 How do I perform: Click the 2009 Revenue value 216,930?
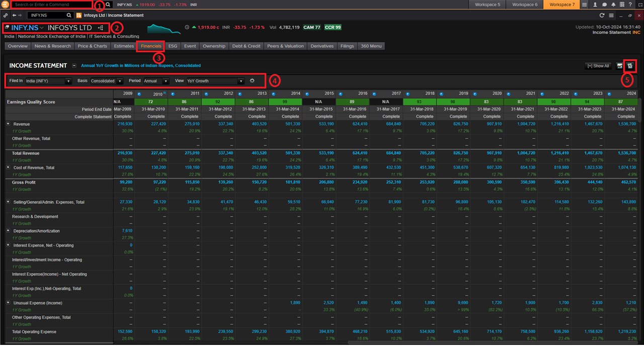(x=125, y=124)
